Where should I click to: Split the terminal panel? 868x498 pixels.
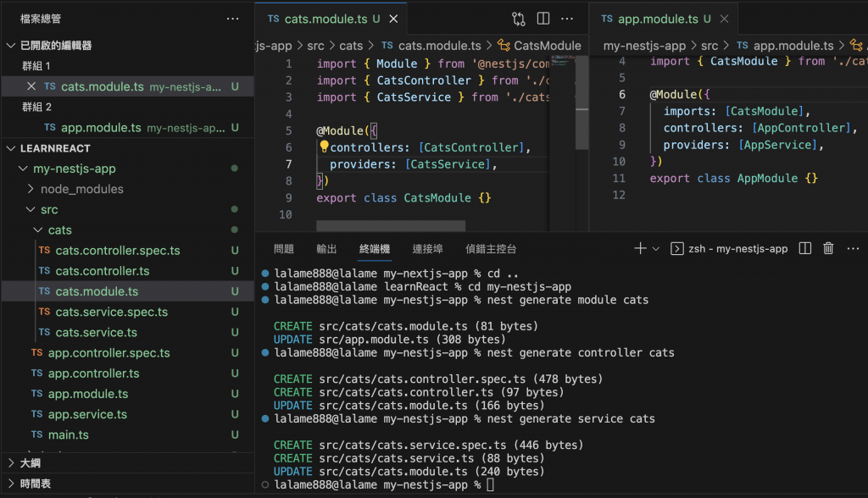pos(805,248)
